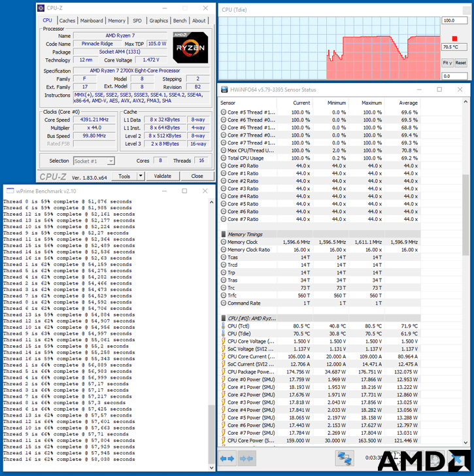The image size is (474, 476).
Task: Click the Ryzen logo in CPU-Z
Action: (190, 47)
